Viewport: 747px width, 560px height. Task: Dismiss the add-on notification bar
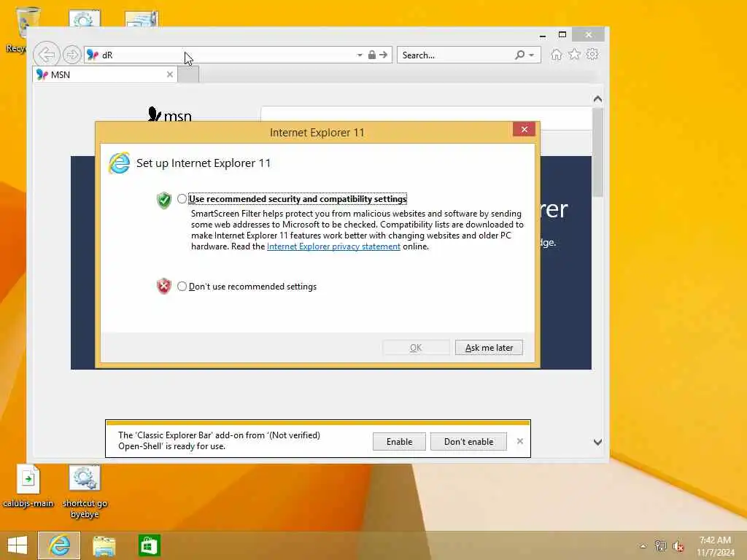pos(519,441)
